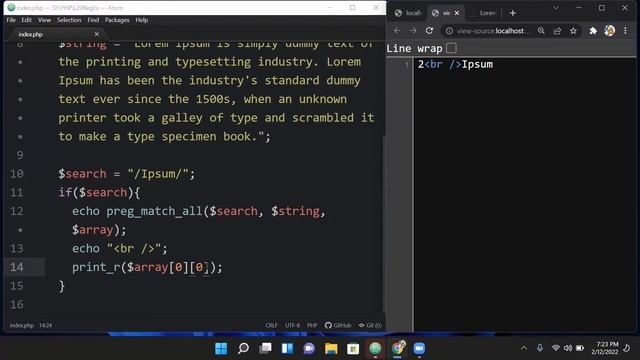
Task: Switch to Zoom from the taskbar
Action: coord(419,349)
